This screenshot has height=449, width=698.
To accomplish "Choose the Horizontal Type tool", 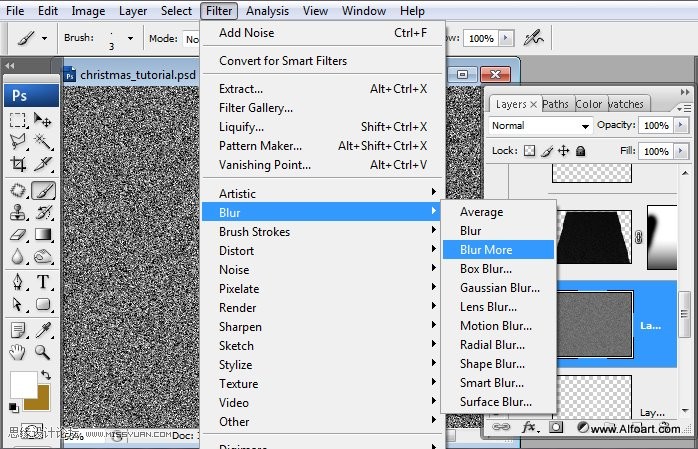I will point(44,282).
